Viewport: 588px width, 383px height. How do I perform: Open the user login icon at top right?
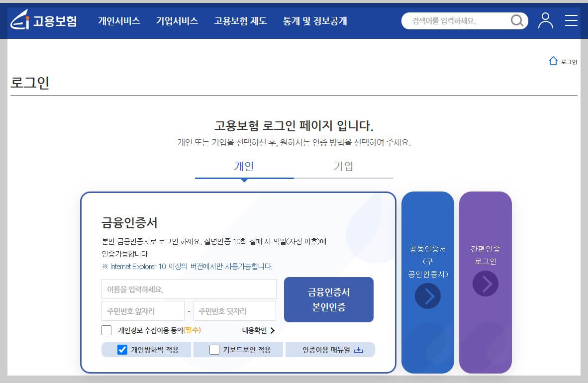(x=545, y=21)
